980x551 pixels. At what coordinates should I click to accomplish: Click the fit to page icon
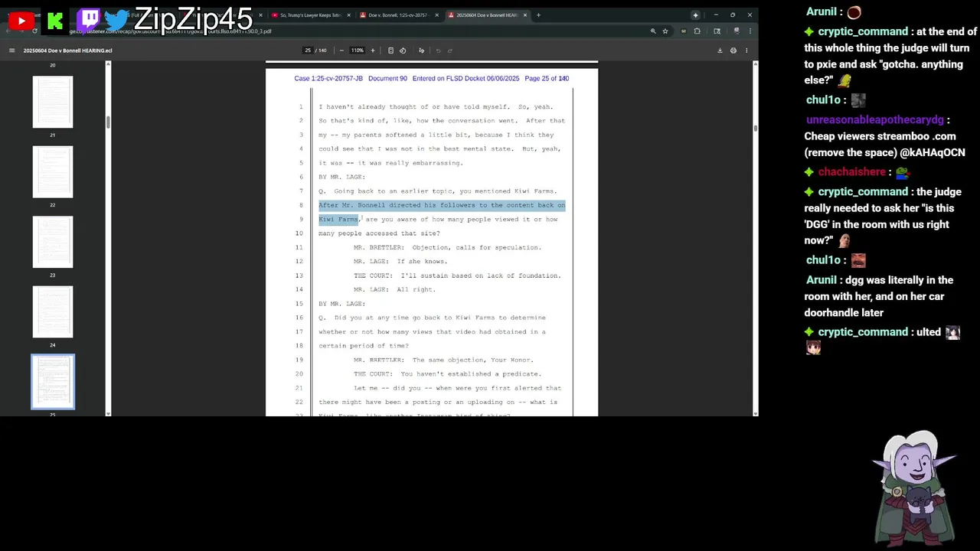click(390, 51)
